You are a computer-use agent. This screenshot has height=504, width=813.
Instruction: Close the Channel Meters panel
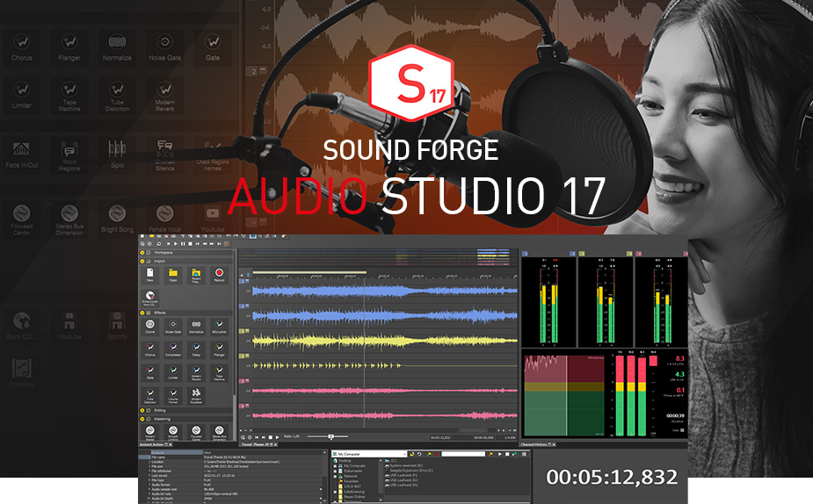point(554,444)
